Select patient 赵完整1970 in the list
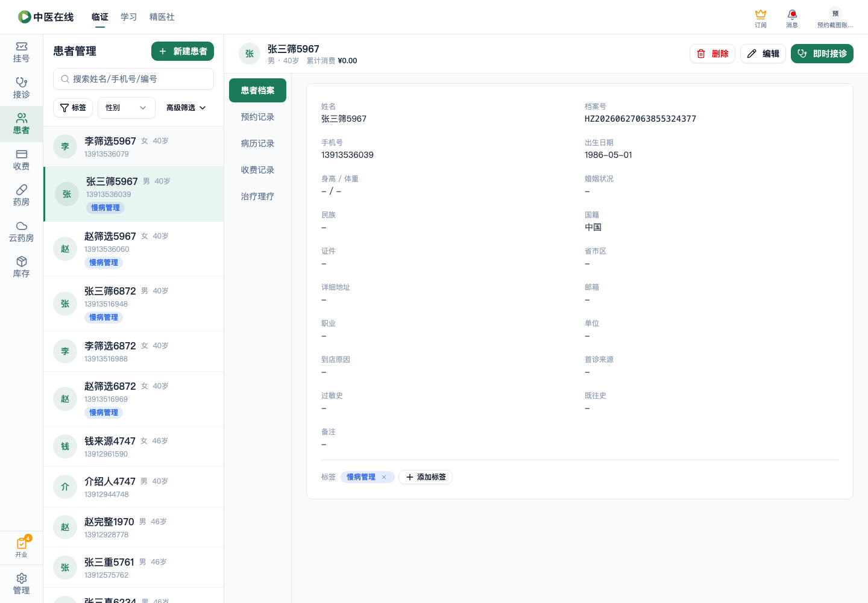This screenshot has width=868, height=603. (x=134, y=527)
